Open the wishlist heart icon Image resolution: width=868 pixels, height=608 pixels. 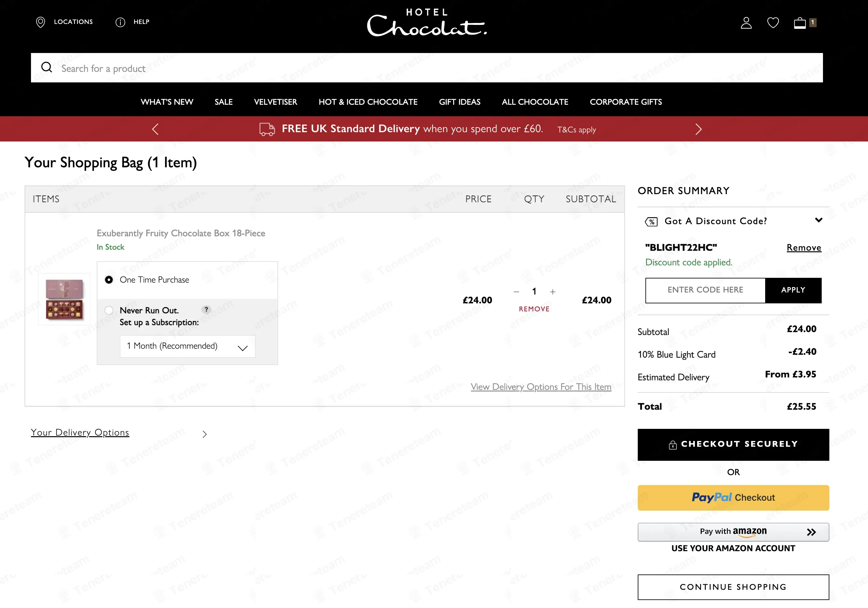coord(773,23)
